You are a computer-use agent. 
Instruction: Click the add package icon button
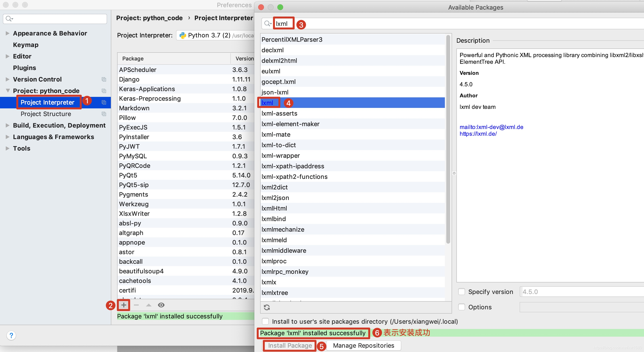point(123,305)
